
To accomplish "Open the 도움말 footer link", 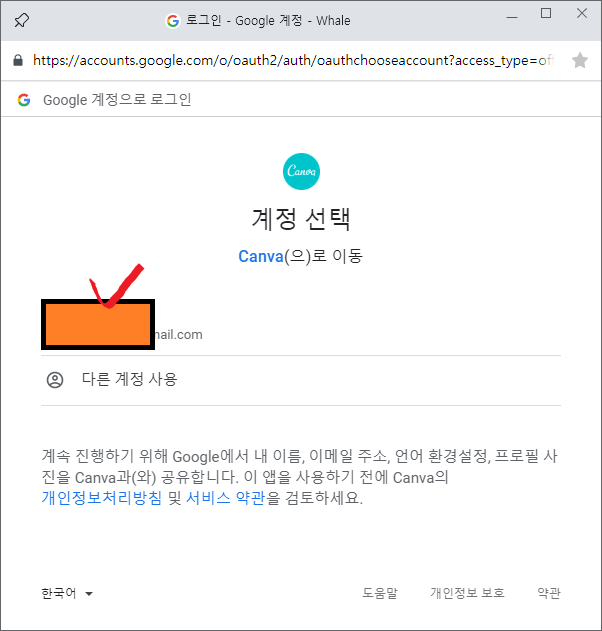I will coord(379,593).
